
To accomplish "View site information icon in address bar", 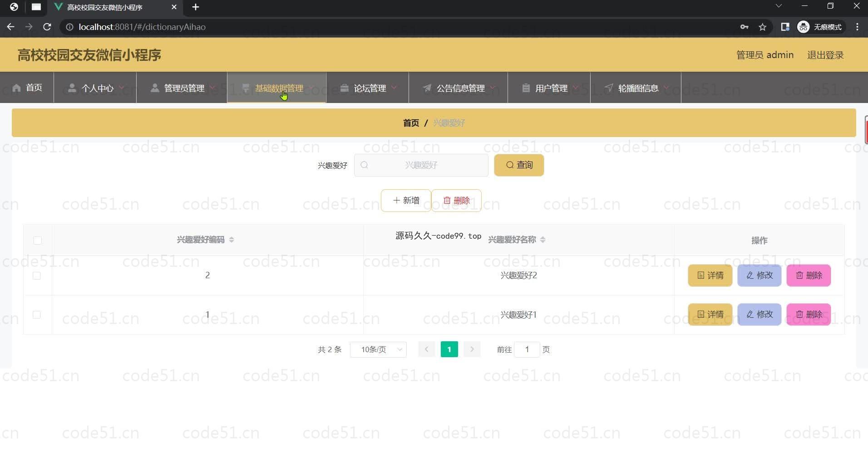I will (x=69, y=27).
